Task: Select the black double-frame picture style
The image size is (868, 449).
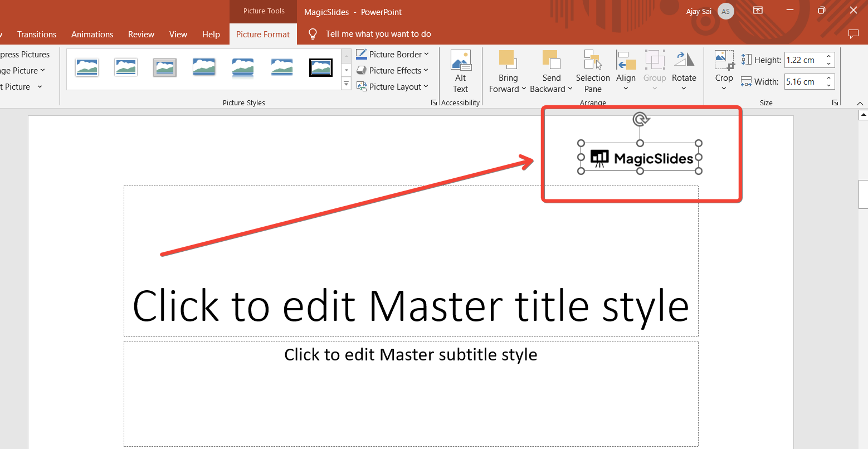Action: 321,67
